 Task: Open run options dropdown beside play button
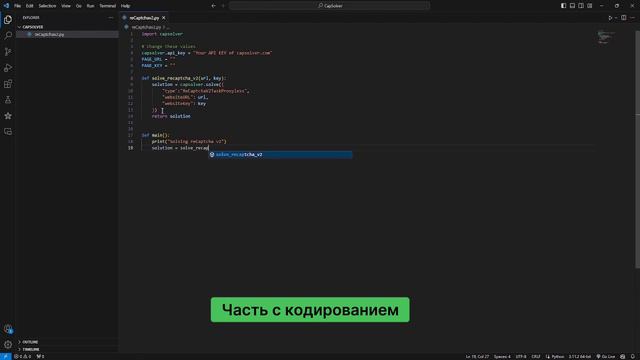tap(616, 18)
